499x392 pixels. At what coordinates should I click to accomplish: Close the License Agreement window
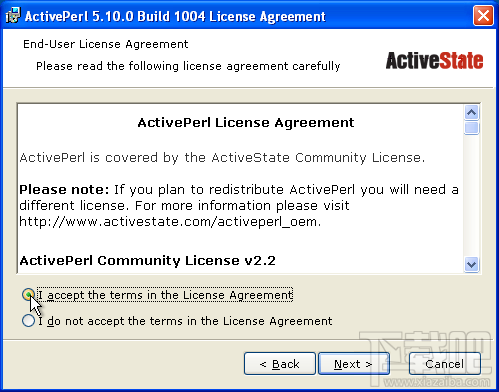pyautogui.click(x=483, y=16)
